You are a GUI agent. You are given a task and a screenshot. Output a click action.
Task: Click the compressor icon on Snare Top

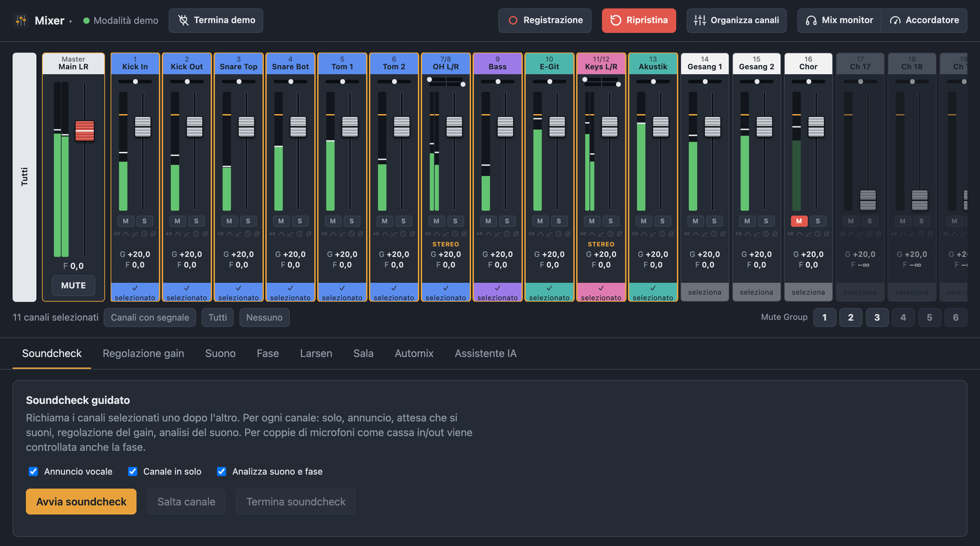[238, 233]
